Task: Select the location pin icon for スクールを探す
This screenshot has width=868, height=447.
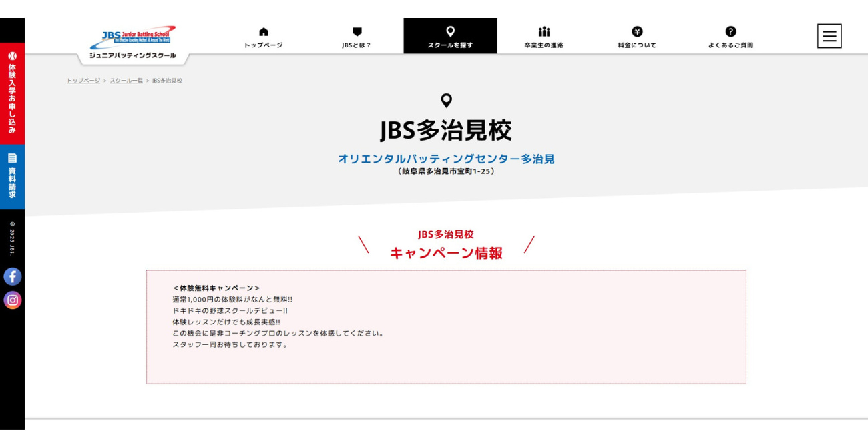Action: (451, 31)
